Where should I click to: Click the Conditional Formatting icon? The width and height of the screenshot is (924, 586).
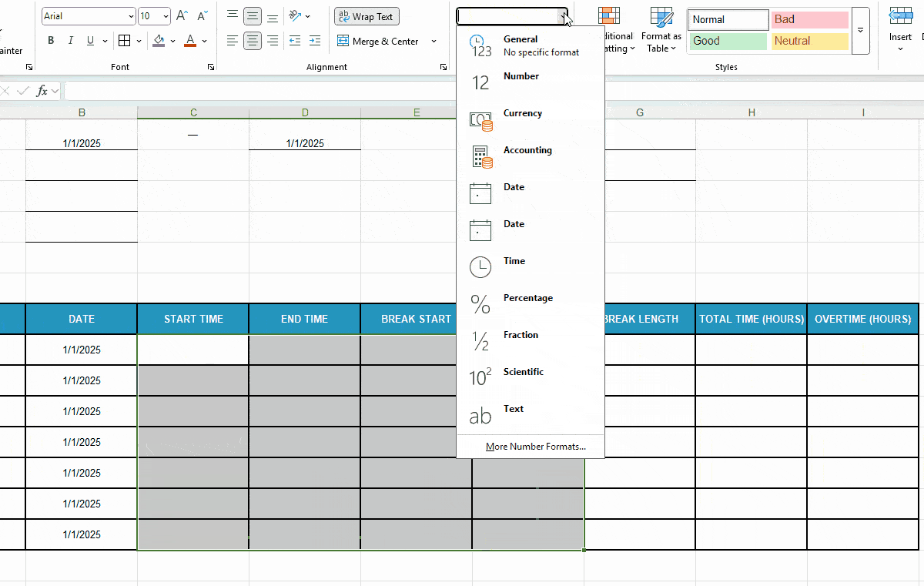click(611, 15)
